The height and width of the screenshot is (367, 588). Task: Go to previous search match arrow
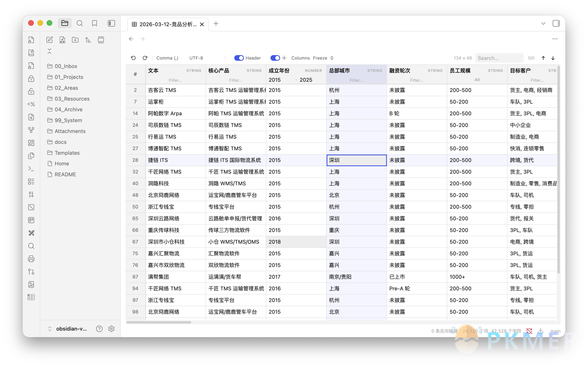[543, 58]
